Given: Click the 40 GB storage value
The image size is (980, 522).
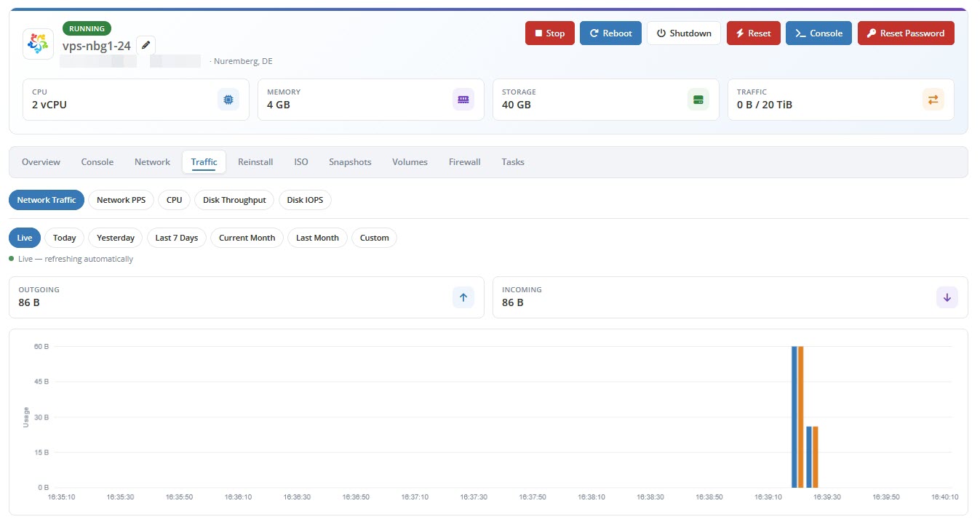Looking at the screenshot, I should [x=517, y=105].
